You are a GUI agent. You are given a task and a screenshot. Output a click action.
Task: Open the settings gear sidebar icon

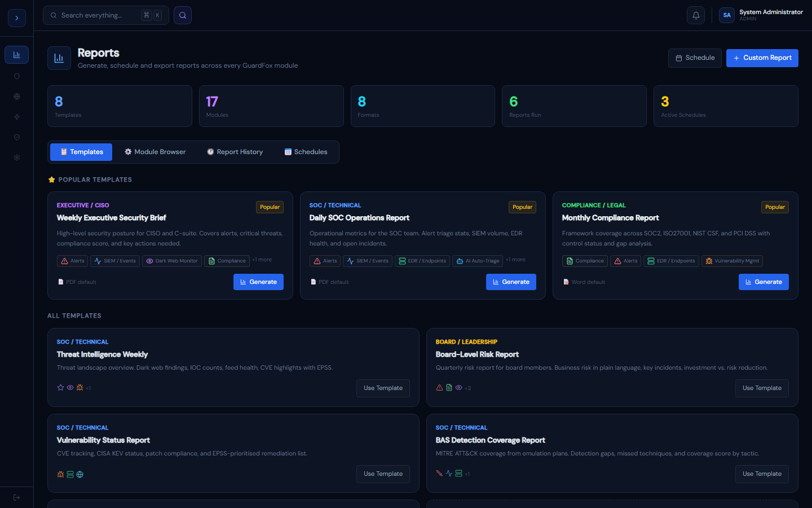pyautogui.click(x=17, y=157)
